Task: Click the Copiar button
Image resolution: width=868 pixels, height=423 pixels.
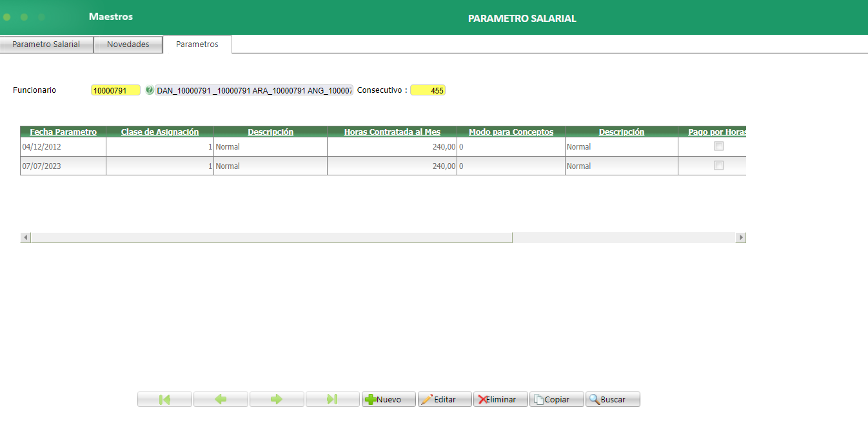Action: (557, 399)
